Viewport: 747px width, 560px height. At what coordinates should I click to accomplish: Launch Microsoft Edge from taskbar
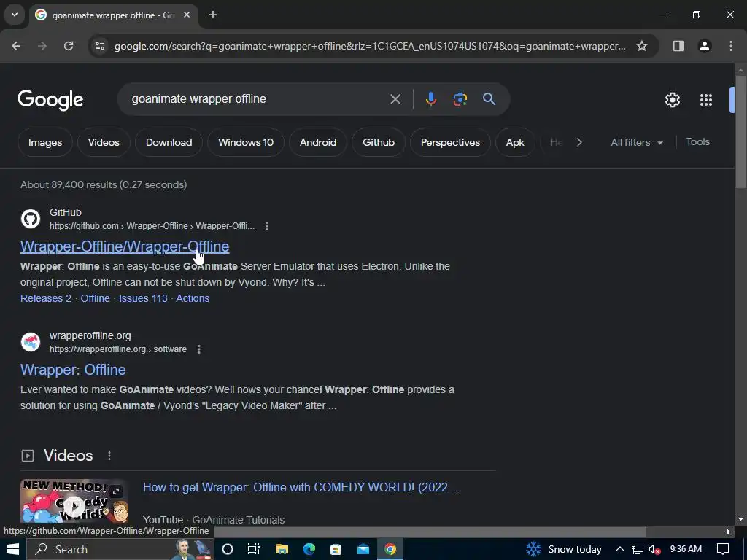coord(309,549)
